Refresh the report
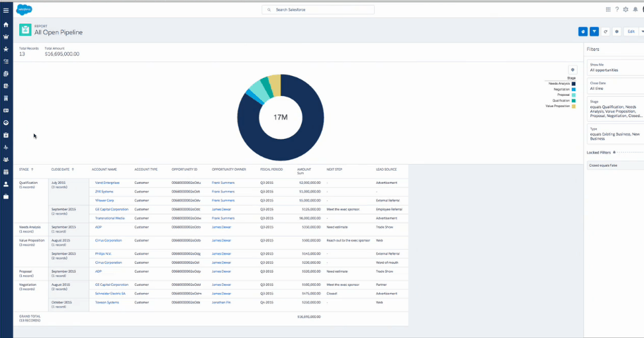 [x=606, y=31]
